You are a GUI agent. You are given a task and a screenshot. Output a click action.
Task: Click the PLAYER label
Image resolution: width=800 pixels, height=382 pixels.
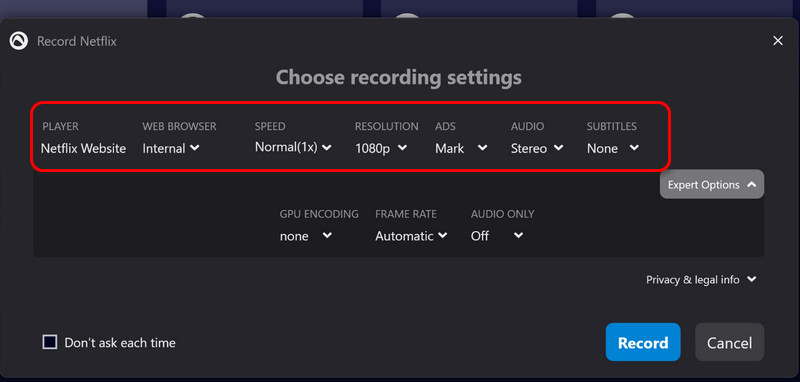pyautogui.click(x=61, y=126)
